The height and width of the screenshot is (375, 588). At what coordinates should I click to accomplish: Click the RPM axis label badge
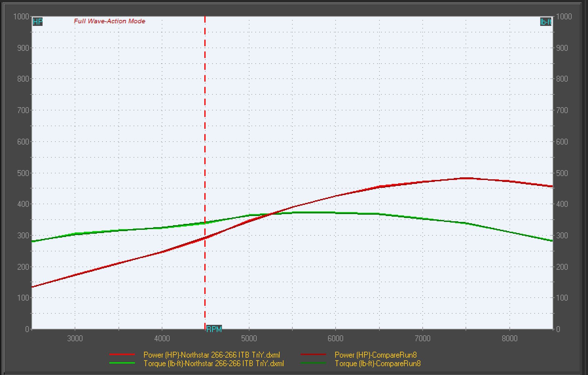214,329
